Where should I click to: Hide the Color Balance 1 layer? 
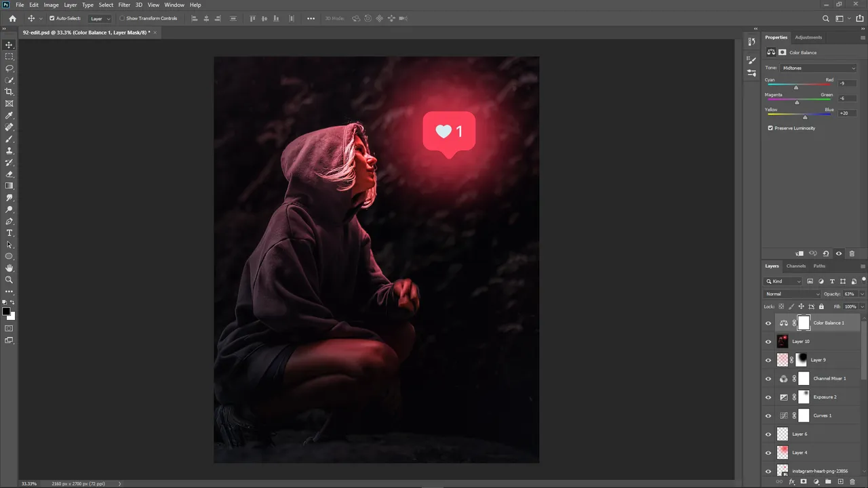tap(768, 323)
